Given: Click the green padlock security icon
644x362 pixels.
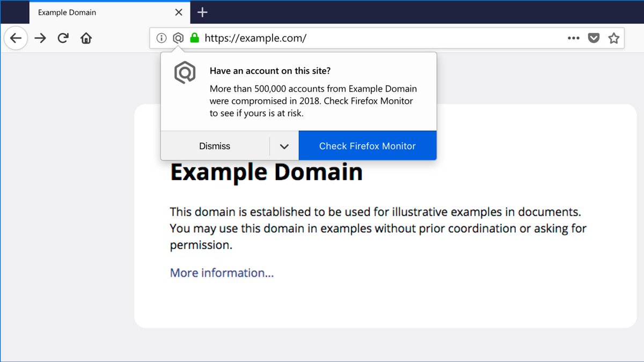Looking at the screenshot, I should pyautogui.click(x=194, y=38).
